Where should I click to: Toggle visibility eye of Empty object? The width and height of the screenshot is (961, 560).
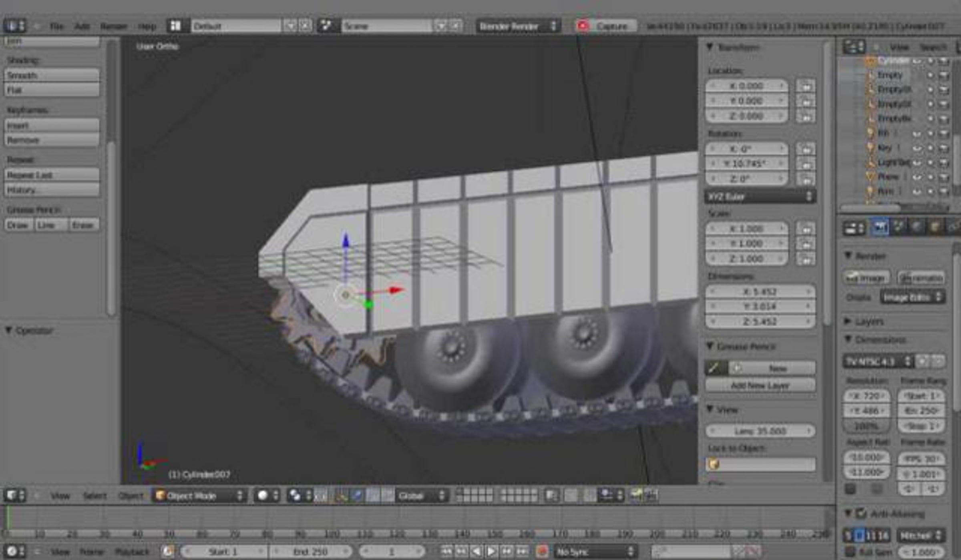pyautogui.click(x=930, y=75)
